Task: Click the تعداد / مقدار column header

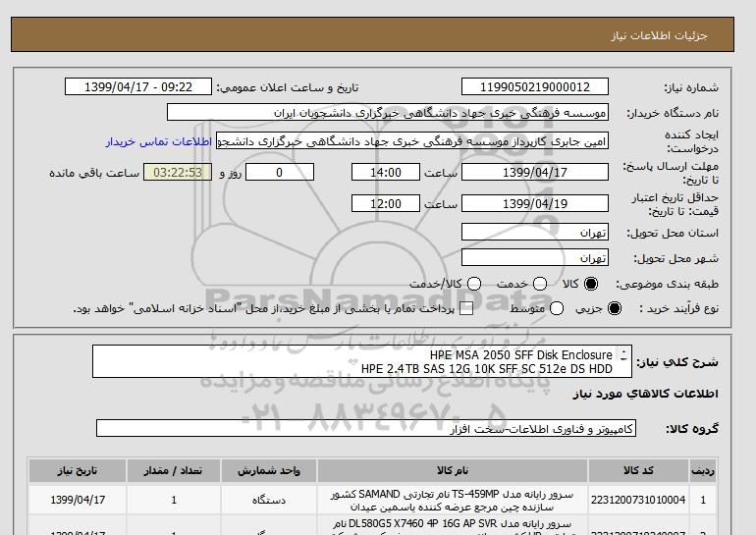Action: click(x=173, y=471)
